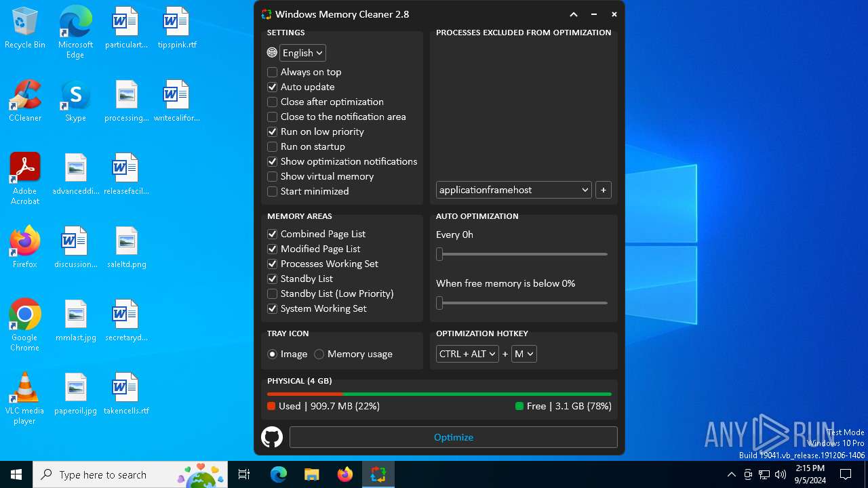The width and height of the screenshot is (868, 488).
Task: Select the takencells.rtf desktop file
Action: 126,394
